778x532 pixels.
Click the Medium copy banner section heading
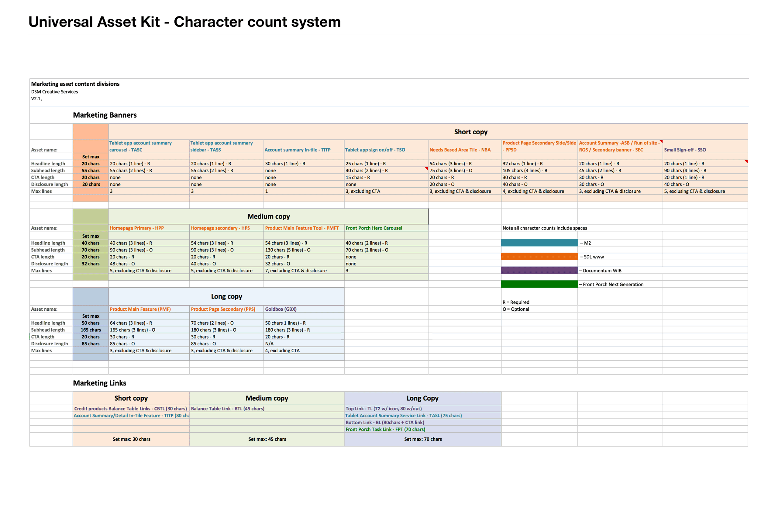[x=268, y=217]
